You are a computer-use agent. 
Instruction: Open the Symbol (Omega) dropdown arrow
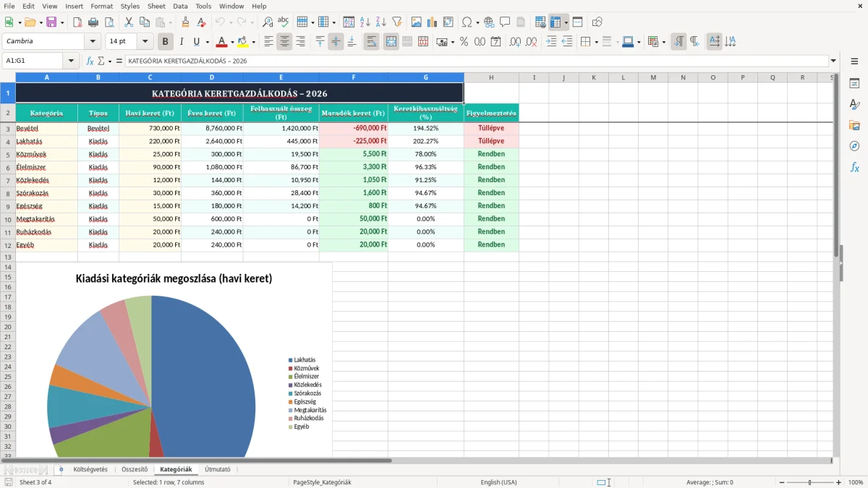[478, 22]
